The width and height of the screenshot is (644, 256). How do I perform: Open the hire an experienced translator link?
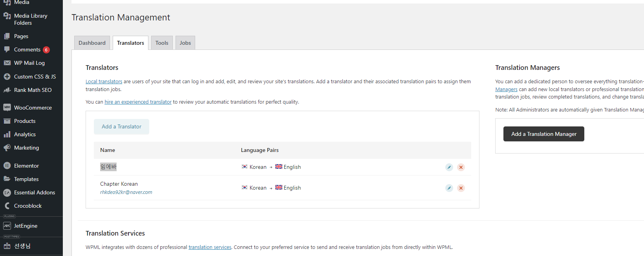[x=138, y=102]
